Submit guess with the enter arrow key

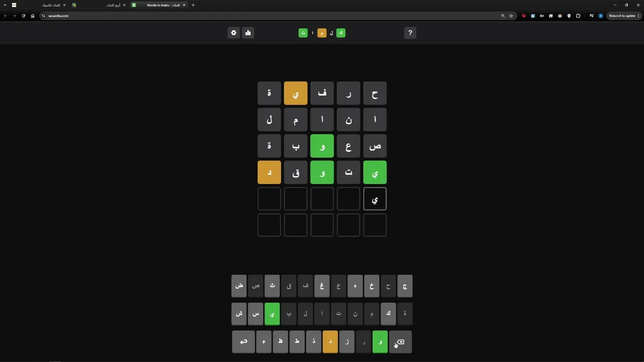tap(244, 342)
